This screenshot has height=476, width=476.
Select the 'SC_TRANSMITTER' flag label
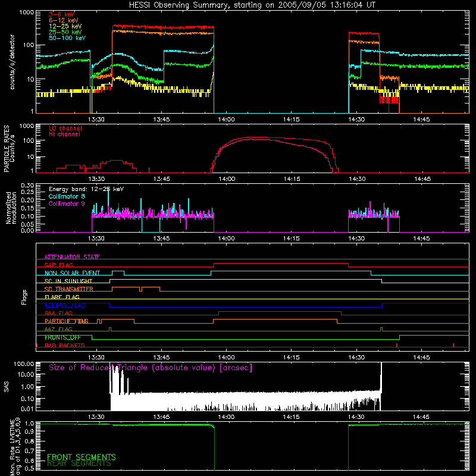point(69,289)
